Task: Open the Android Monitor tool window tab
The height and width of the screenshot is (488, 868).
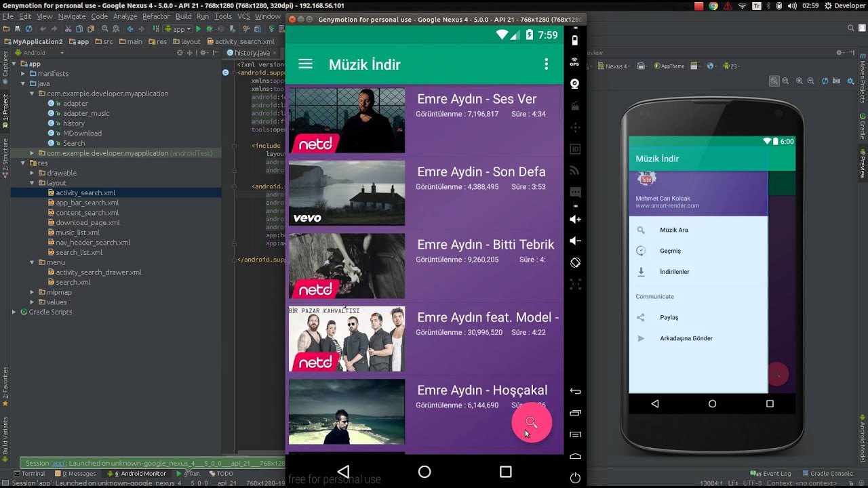Action: point(136,474)
